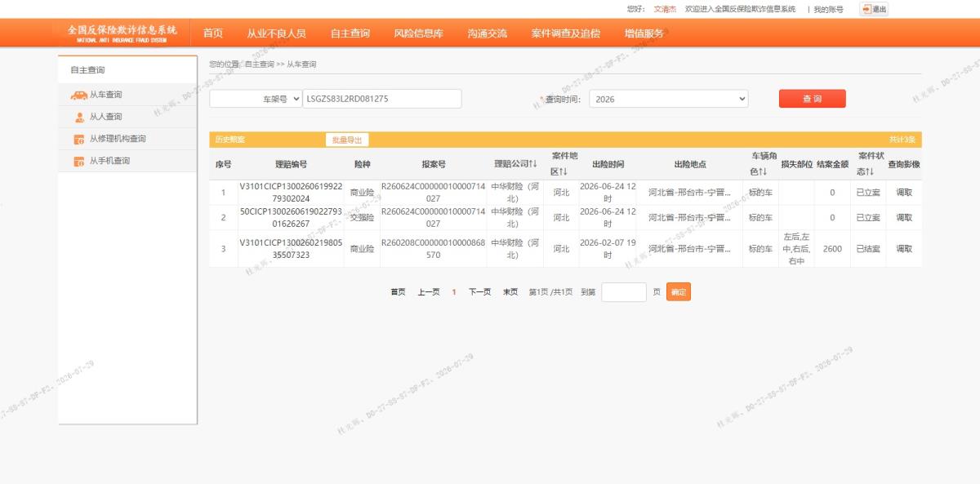The image size is (980, 484).
Task: Click the username 文清杰
Action: pos(666,9)
